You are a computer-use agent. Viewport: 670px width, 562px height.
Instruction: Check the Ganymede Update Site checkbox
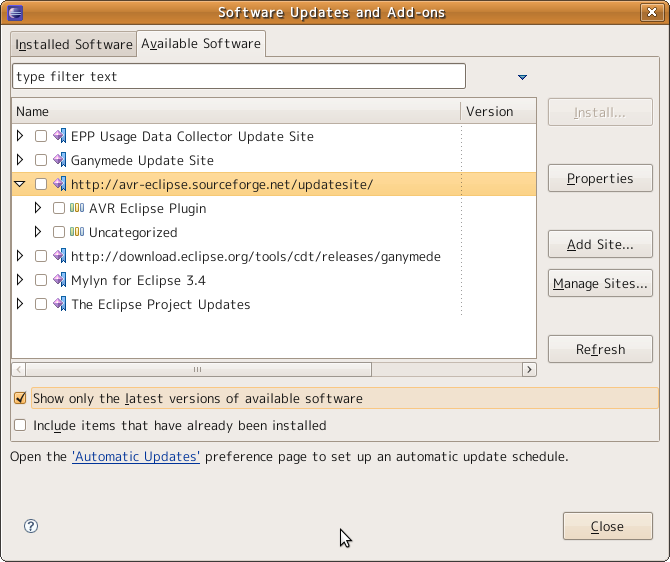[41, 160]
